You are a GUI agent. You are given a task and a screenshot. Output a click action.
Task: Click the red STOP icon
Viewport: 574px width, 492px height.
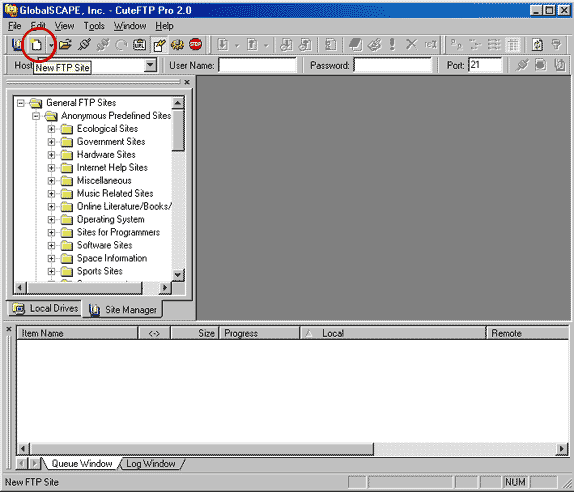195,45
